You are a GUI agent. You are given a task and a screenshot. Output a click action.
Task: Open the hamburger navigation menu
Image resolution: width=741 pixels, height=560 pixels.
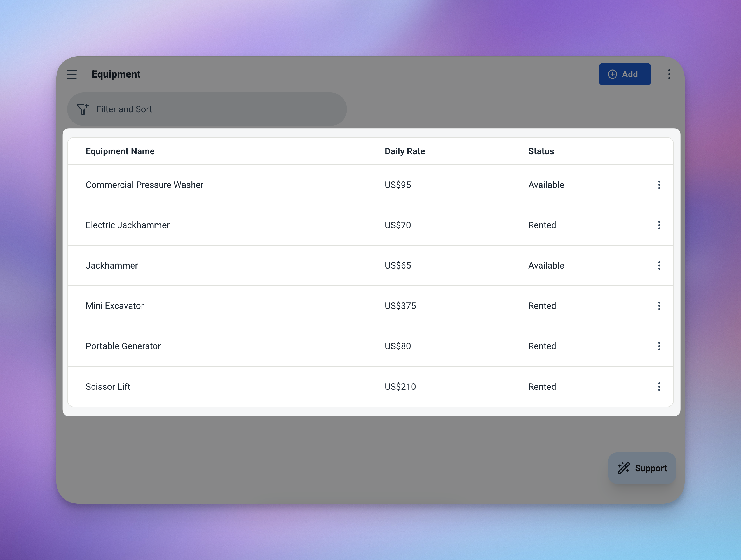(x=72, y=74)
